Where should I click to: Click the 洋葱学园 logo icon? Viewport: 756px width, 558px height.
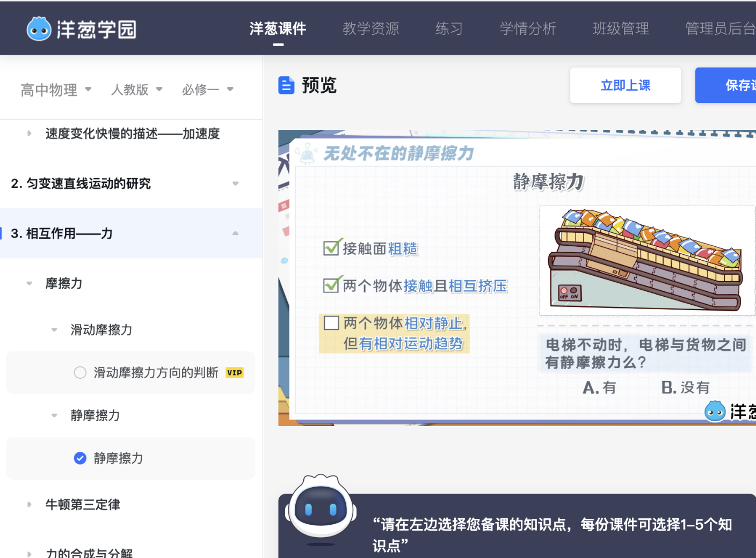39,29
